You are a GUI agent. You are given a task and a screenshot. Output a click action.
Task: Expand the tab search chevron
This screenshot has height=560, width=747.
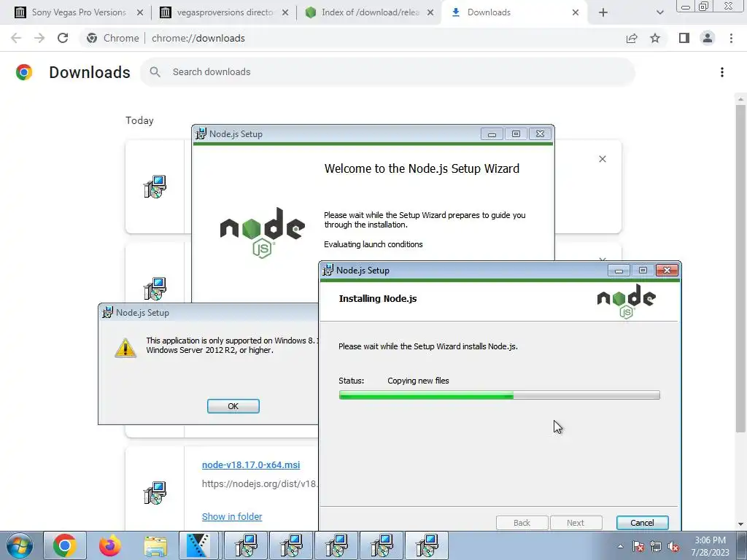tap(659, 13)
